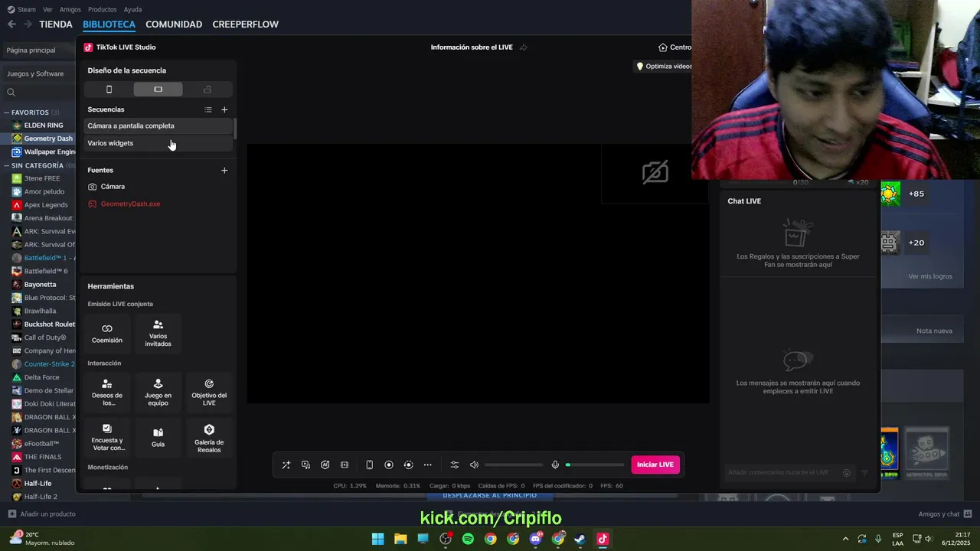Screen dimensions: 980x551
Task: Click the Optimiza videos tip
Action: click(x=664, y=67)
